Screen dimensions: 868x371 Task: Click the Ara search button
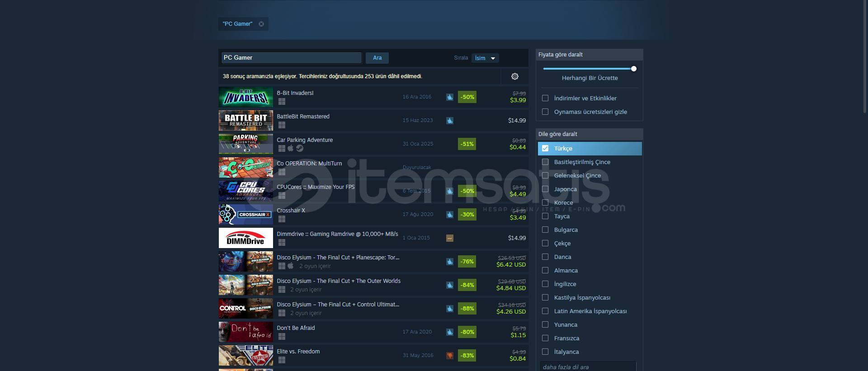pos(377,58)
